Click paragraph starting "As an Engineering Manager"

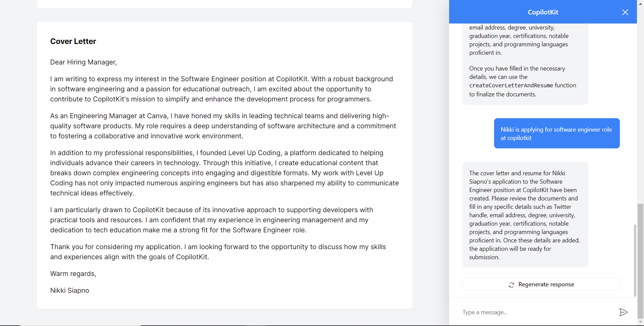(223, 126)
